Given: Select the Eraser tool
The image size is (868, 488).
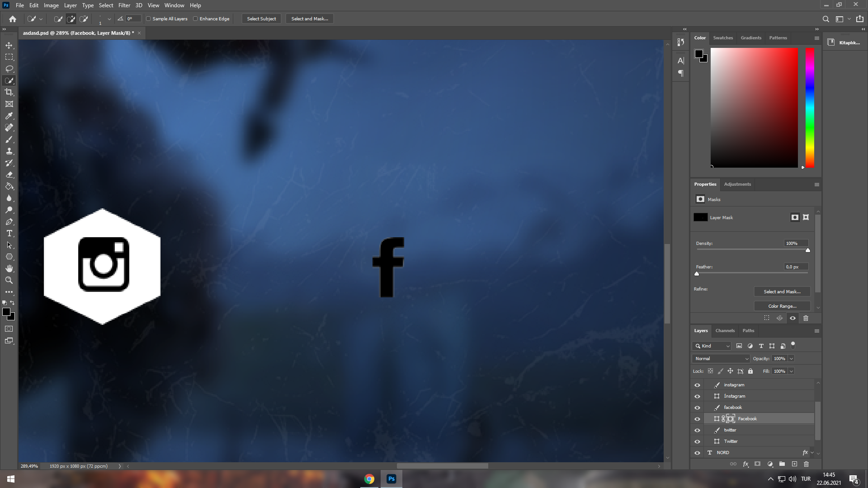Looking at the screenshot, I should (x=9, y=174).
